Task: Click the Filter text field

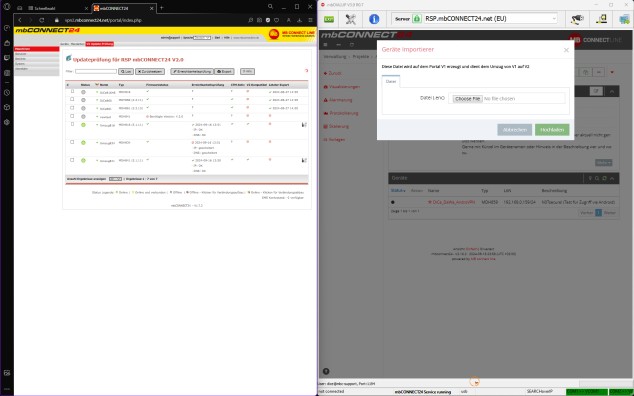Action: pos(96,71)
